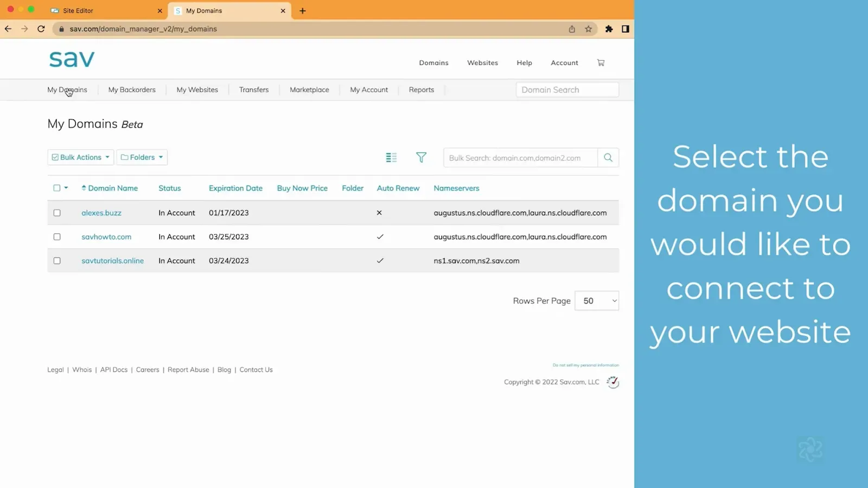Screen dimensions: 868x488
Task: Go back with browser back arrow
Action: (x=8, y=29)
